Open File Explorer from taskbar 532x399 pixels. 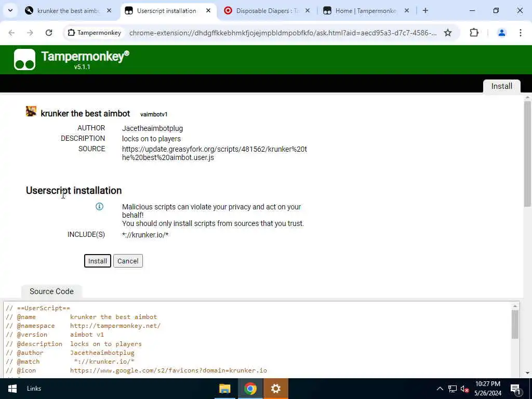224,389
